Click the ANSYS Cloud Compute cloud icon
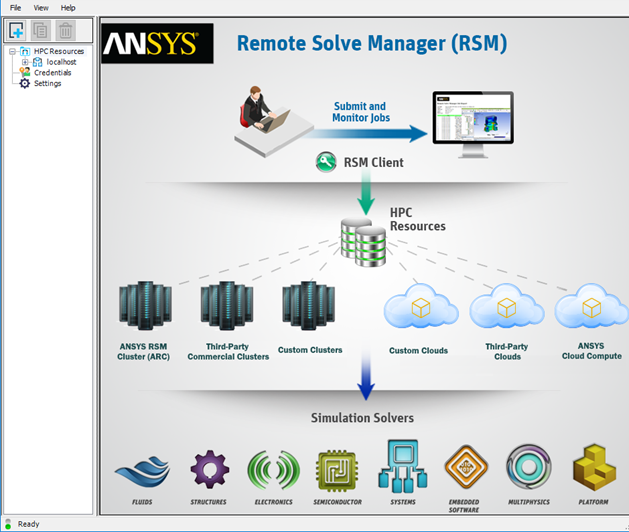 tap(591, 307)
